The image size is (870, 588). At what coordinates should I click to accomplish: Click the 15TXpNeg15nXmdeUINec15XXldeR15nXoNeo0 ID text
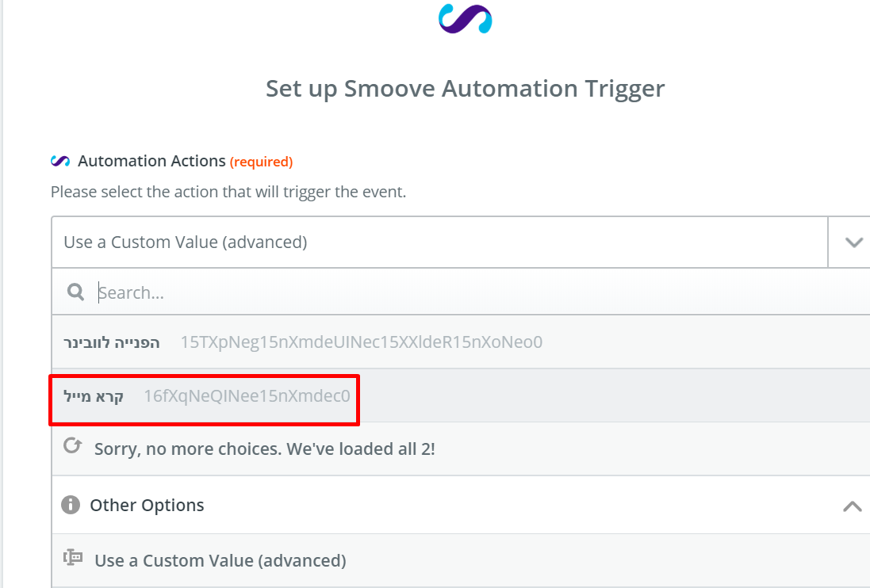click(x=361, y=342)
